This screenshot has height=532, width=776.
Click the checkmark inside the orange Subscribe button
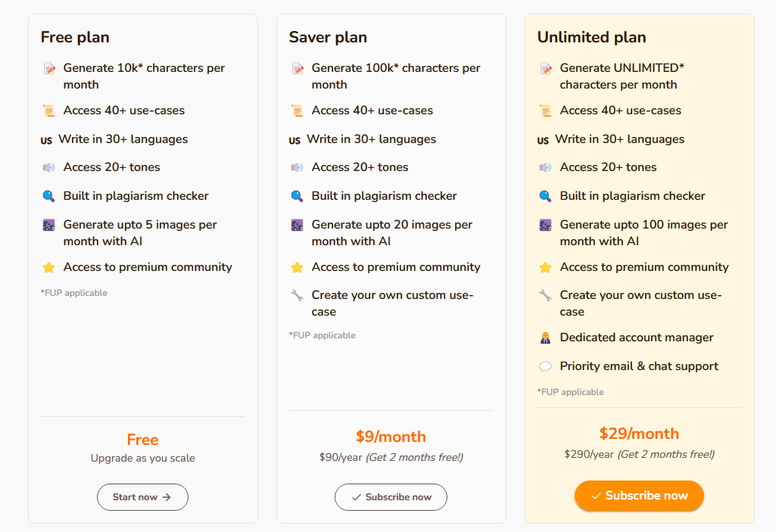tap(595, 496)
